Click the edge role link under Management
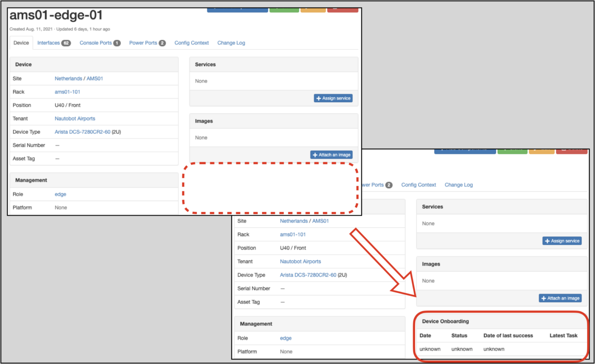Image resolution: width=595 pixels, height=364 pixels. tap(60, 194)
